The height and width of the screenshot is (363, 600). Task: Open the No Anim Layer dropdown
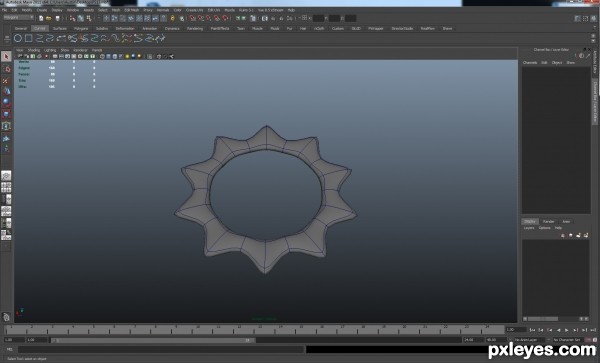pos(529,340)
